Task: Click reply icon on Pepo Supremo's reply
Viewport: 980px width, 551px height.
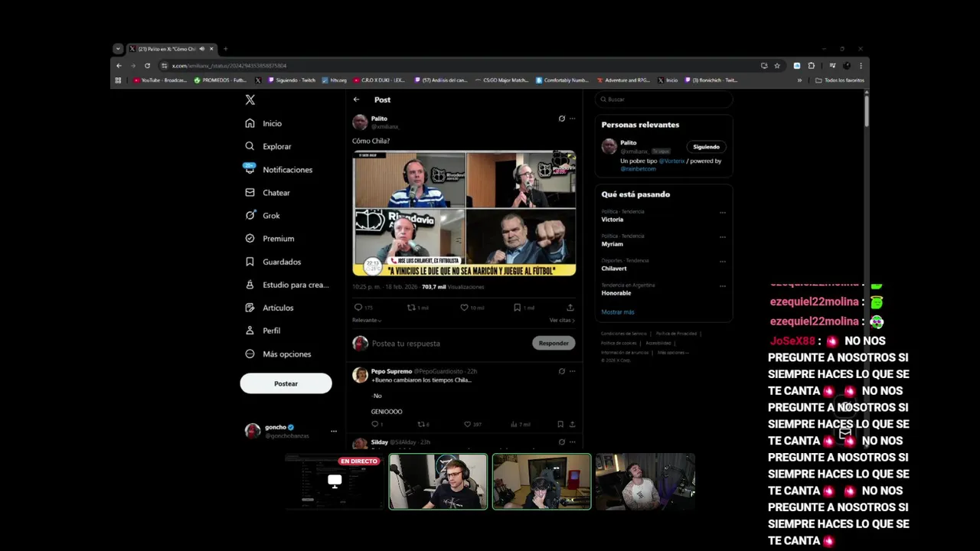Action: (x=375, y=424)
